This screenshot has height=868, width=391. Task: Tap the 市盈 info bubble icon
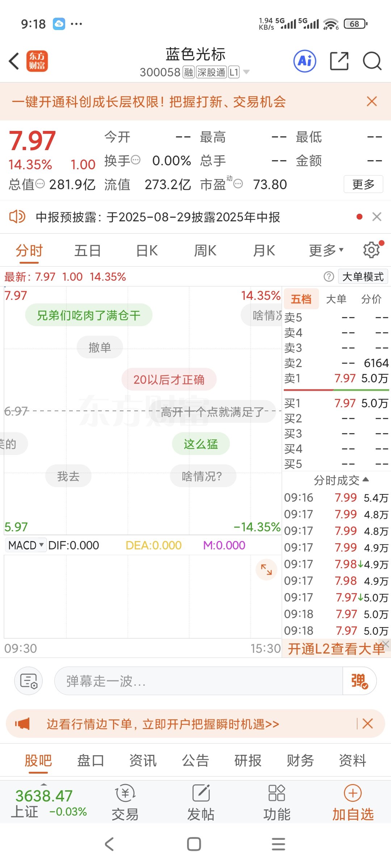238,184
